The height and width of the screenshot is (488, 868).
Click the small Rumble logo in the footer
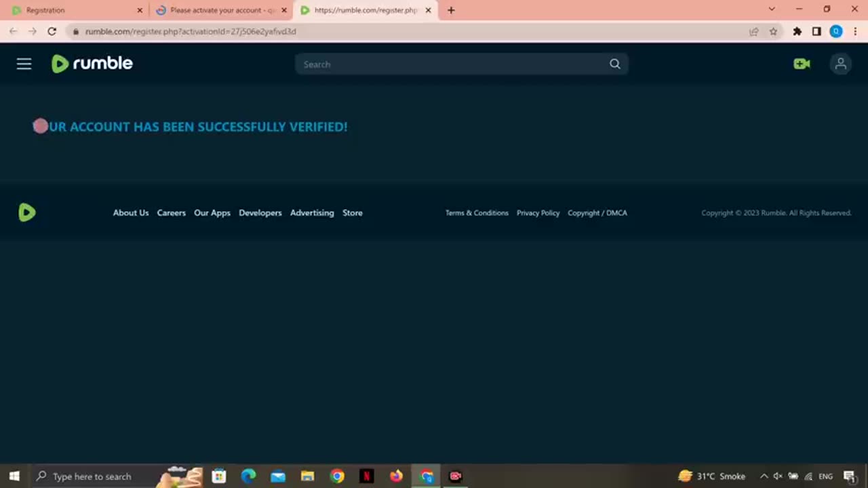(27, 213)
